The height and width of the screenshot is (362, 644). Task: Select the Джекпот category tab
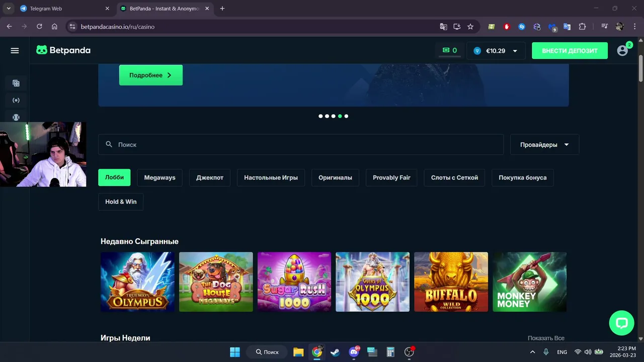tap(210, 177)
